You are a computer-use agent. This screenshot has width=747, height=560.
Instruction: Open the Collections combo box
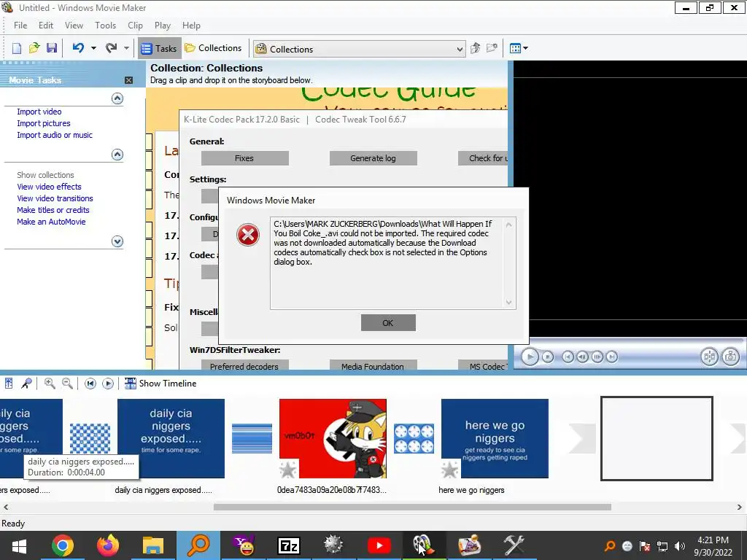point(359,49)
